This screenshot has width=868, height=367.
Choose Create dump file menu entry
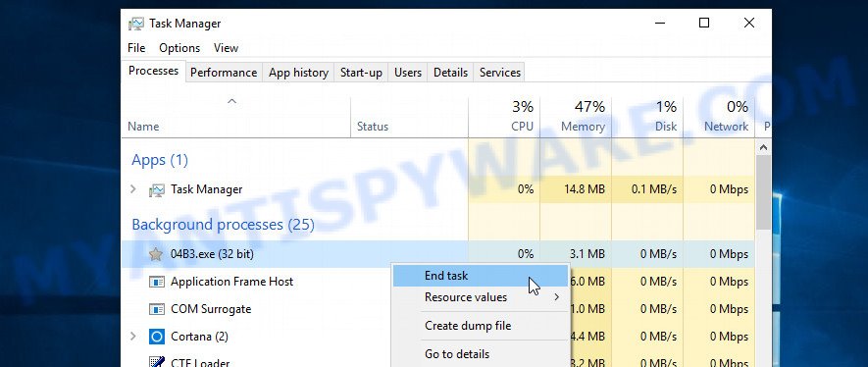coord(480,326)
